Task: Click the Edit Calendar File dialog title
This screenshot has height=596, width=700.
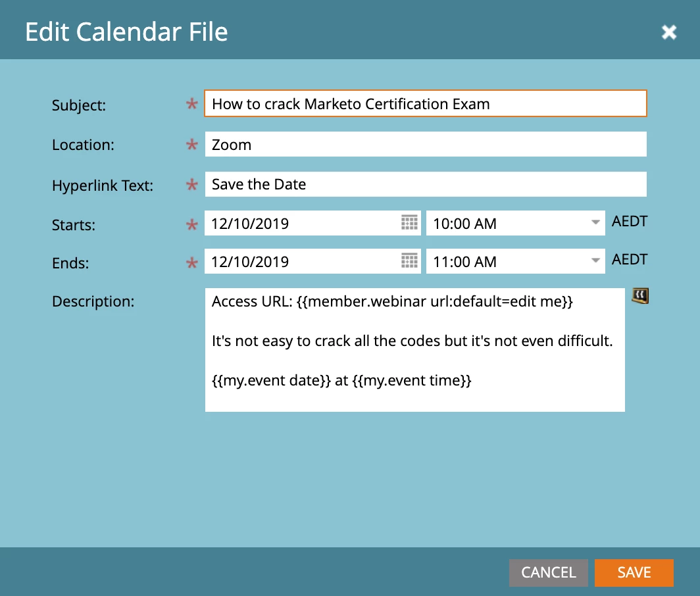Action: tap(126, 32)
